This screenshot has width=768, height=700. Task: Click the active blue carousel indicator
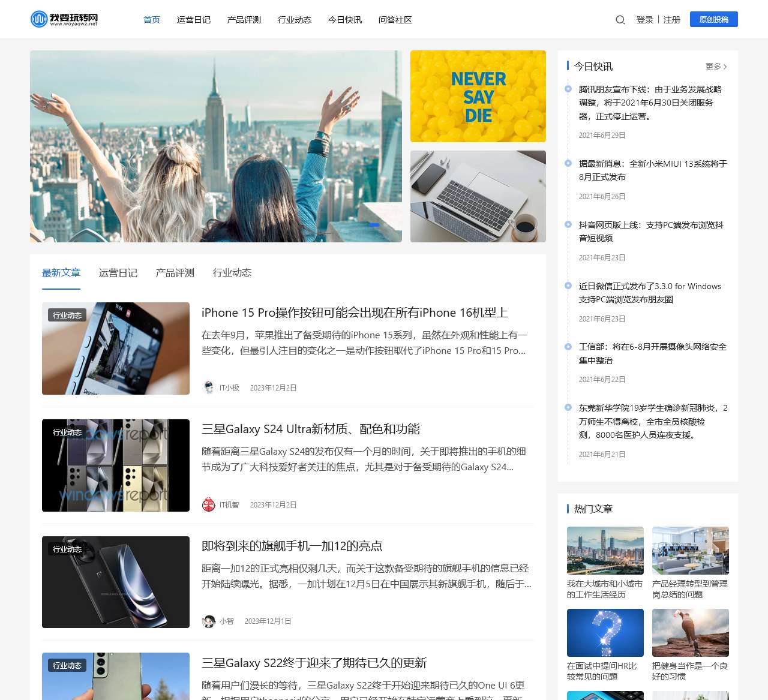point(374,224)
